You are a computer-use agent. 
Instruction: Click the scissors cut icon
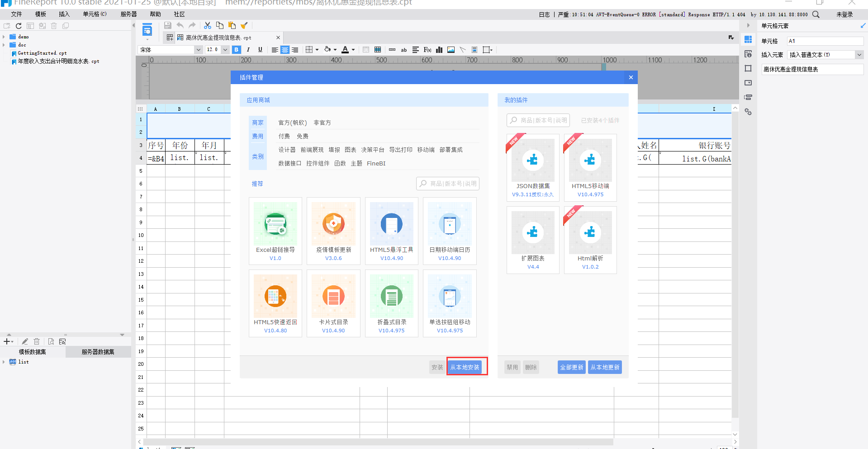[208, 25]
